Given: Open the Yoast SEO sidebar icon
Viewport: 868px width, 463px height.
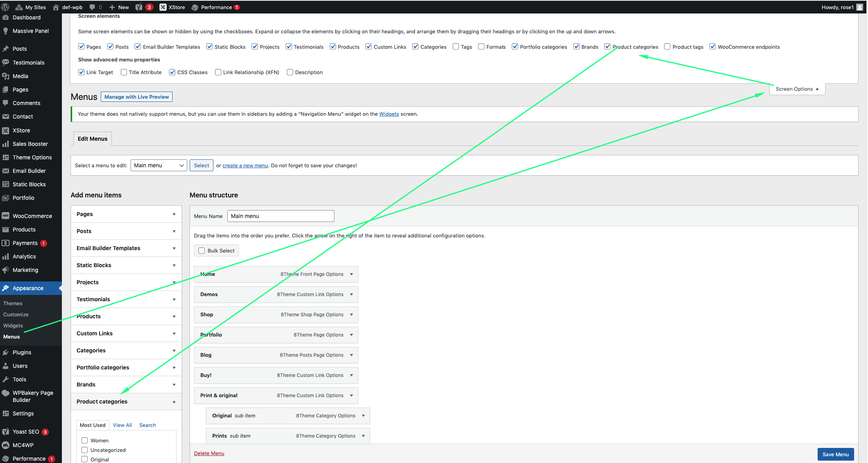Looking at the screenshot, I should point(6,432).
